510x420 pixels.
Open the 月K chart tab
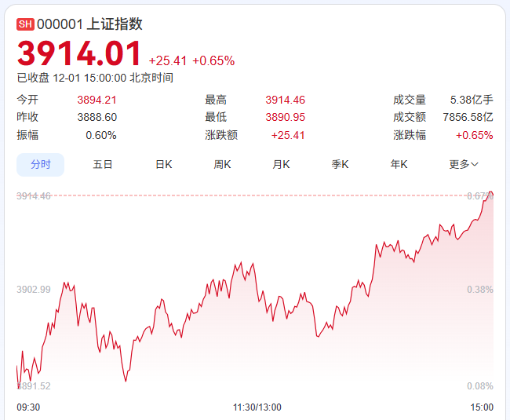pyautogui.click(x=281, y=164)
